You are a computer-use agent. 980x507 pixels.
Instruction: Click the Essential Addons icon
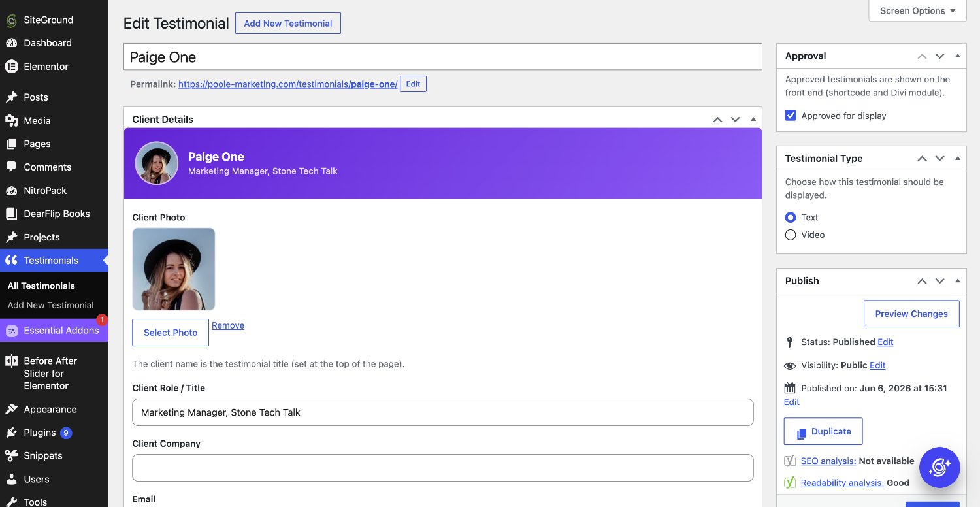pos(11,331)
